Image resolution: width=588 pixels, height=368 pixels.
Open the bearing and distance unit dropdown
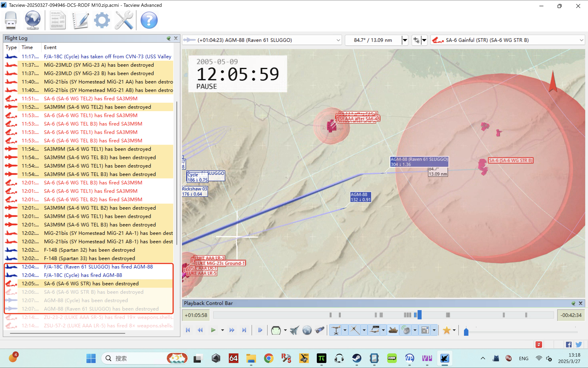coord(405,40)
